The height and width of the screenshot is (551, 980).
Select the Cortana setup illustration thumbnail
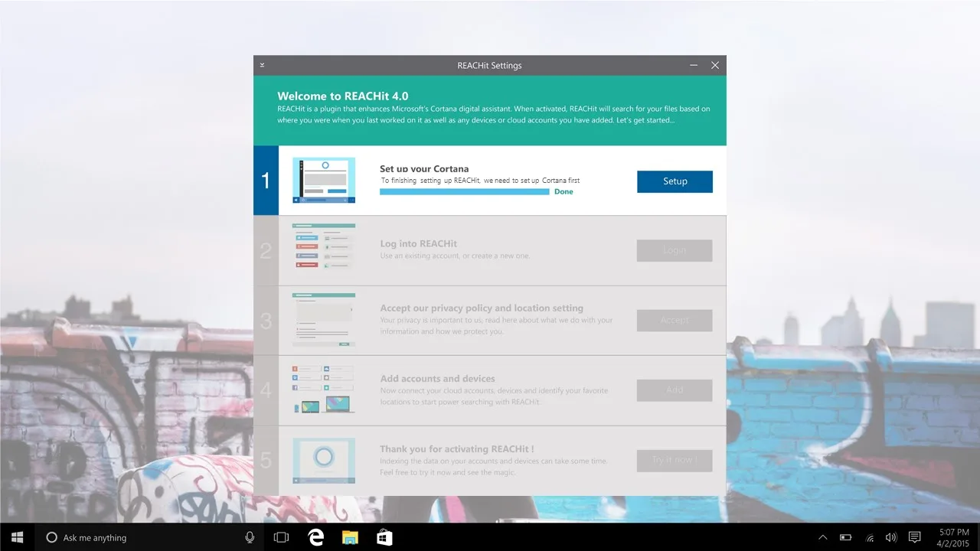[x=324, y=181]
